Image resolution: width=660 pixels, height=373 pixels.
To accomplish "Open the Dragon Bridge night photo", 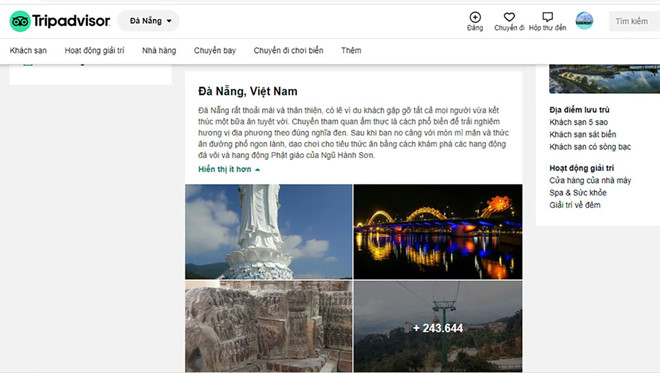I will (x=438, y=232).
